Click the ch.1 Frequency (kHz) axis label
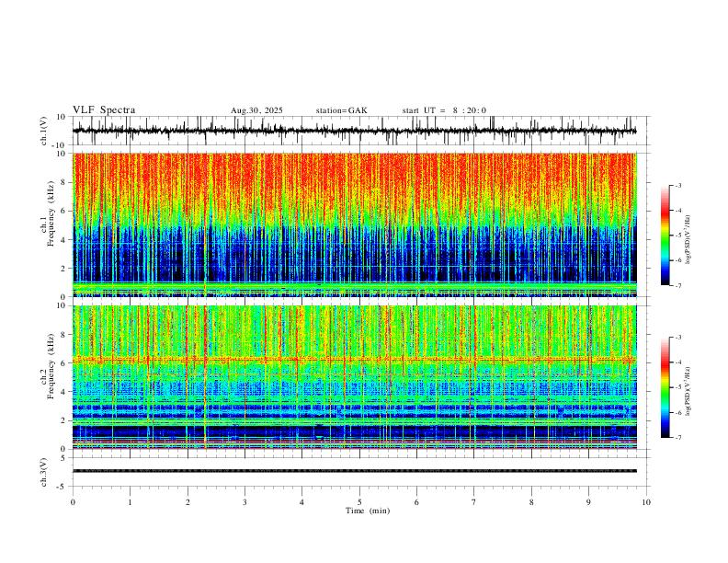 tap(48, 213)
